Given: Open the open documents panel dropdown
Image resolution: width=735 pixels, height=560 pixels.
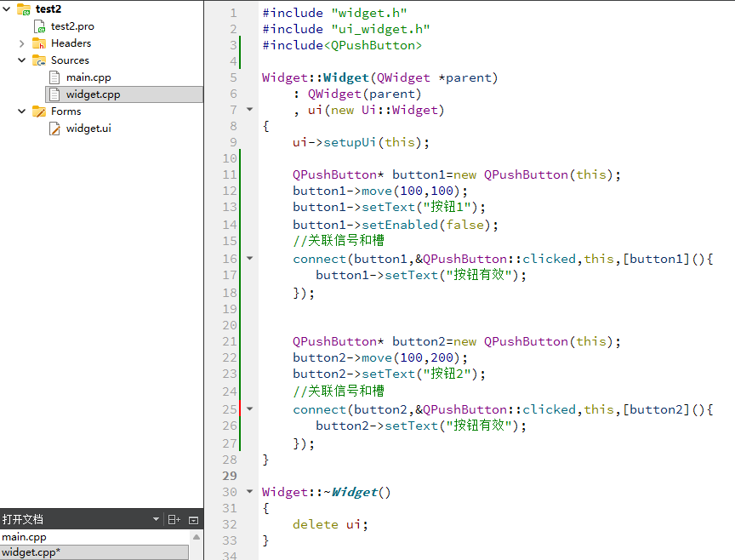Looking at the screenshot, I should coord(156,519).
